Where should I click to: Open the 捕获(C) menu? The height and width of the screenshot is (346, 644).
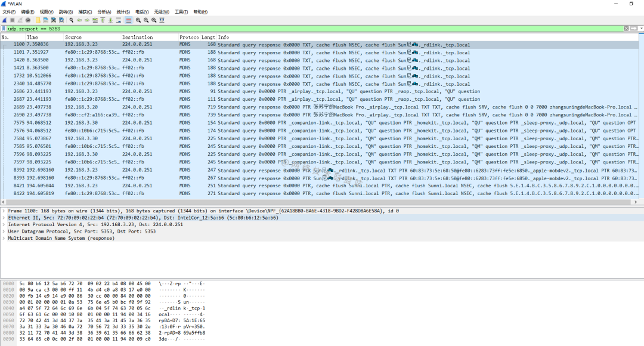(x=85, y=12)
